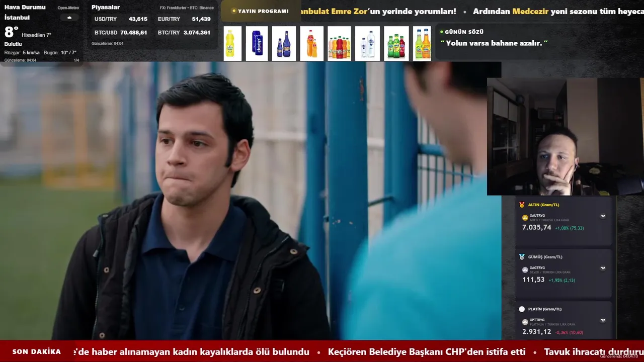Screen dimensions: 644x362
Task: Click the GÜMÜŞ (Gram/TL) card title
Action: click(x=545, y=257)
